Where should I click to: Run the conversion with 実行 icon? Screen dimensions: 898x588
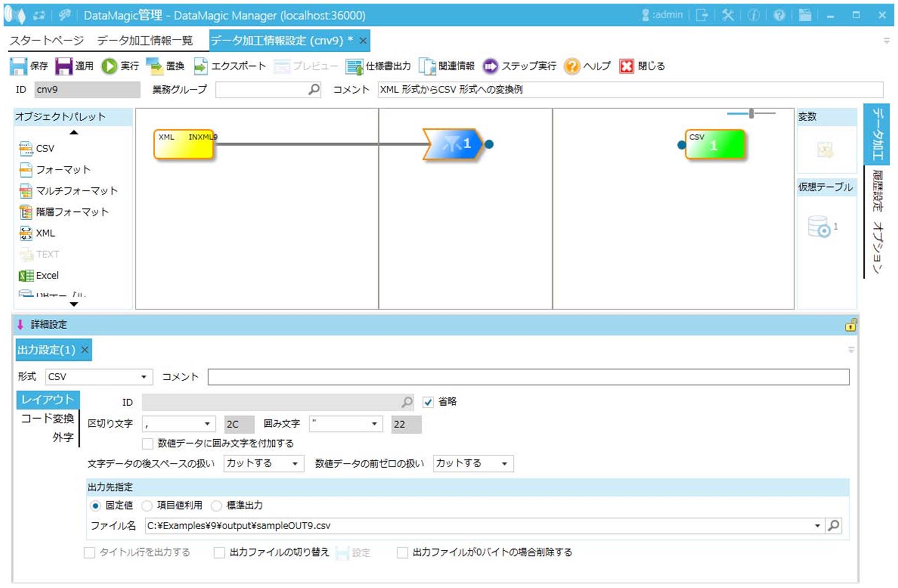click(109, 66)
